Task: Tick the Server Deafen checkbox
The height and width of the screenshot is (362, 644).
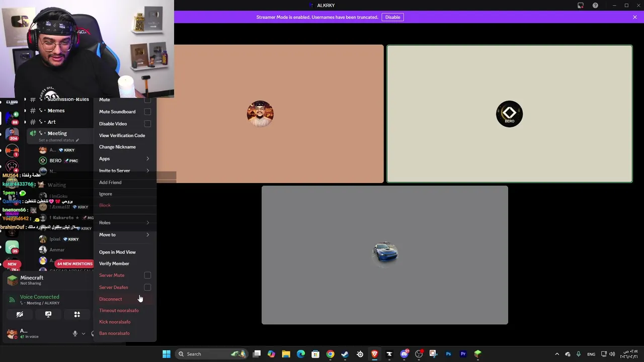Action: 147,287
